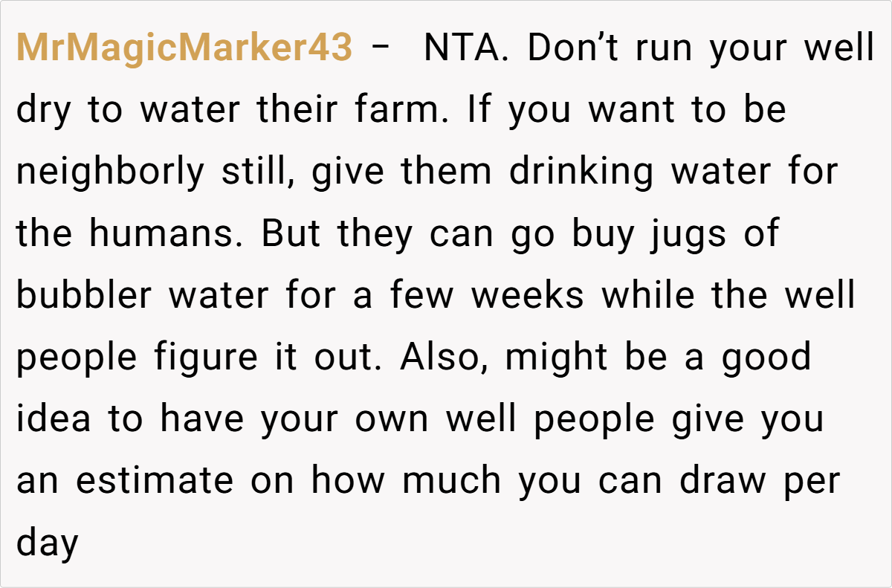
Task: Place cursor on the word "drinking"
Action: point(581,172)
